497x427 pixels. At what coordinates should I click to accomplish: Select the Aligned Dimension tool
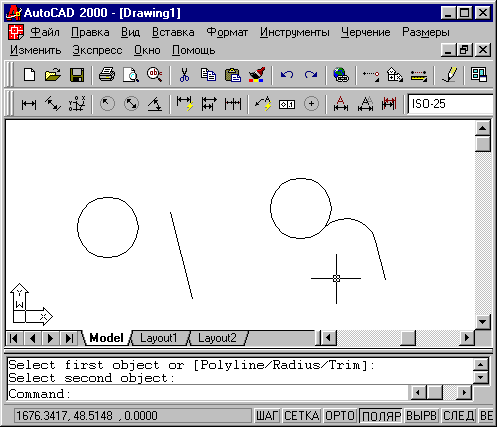tap(53, 104)
